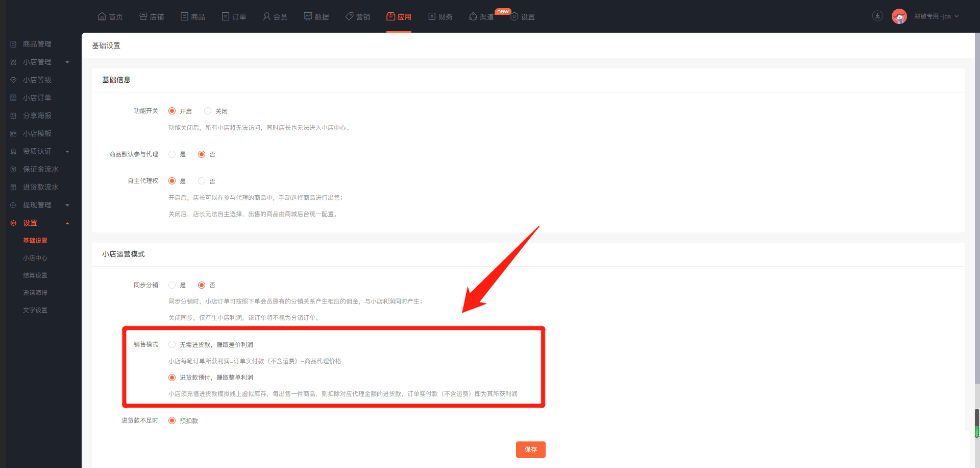The height and width of the screenshot is (468, 980).
Task: Expand the 小店管理 submenu
Action: click(67, 62)
